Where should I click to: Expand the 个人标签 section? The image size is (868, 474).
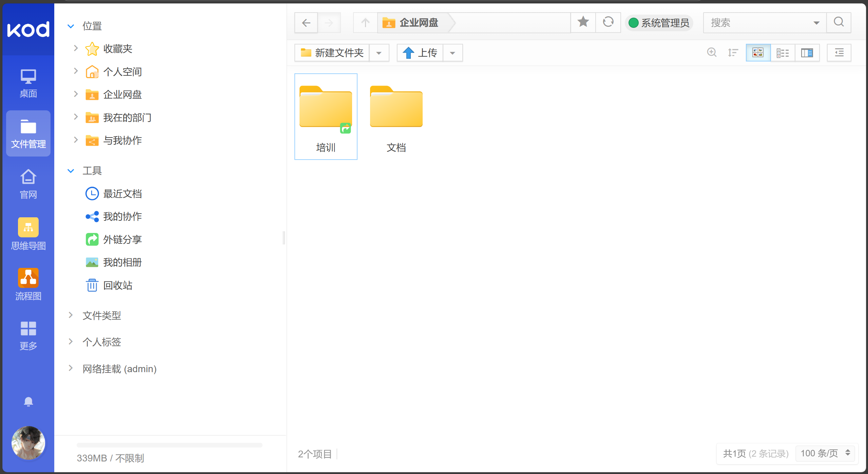[71, 342]
